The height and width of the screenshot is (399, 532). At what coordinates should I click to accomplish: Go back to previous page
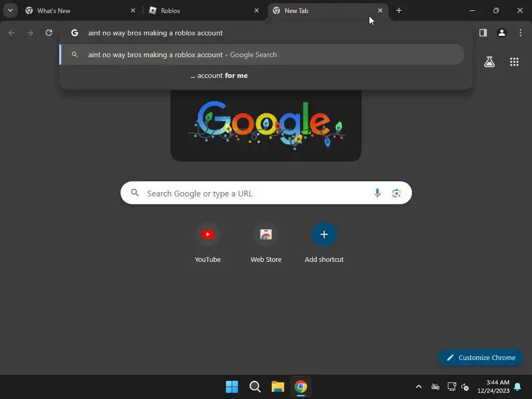click(11, 33)
